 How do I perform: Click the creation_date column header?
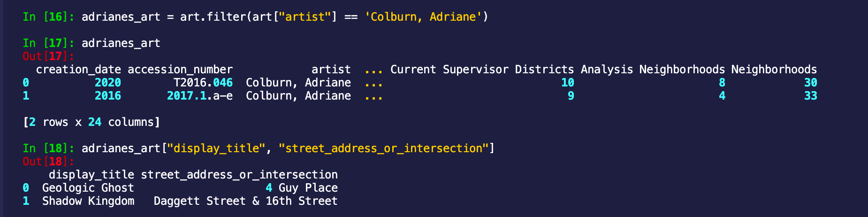(x=78, y=70)
